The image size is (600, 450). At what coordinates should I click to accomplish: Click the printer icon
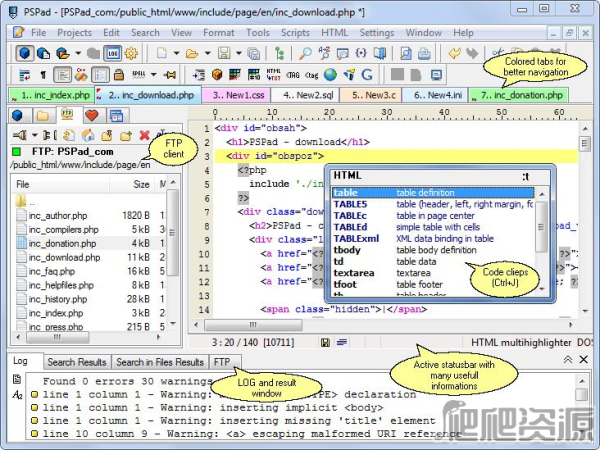(x=424, y=53)
